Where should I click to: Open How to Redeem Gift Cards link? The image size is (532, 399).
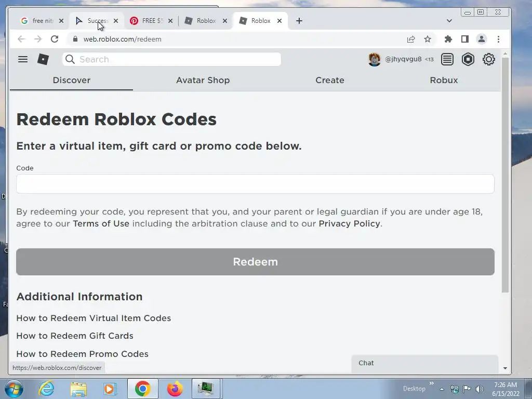click(75, 336)
